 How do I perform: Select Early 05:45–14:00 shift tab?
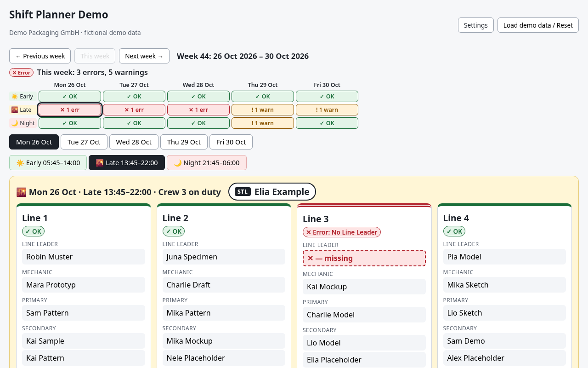point(48,163)
